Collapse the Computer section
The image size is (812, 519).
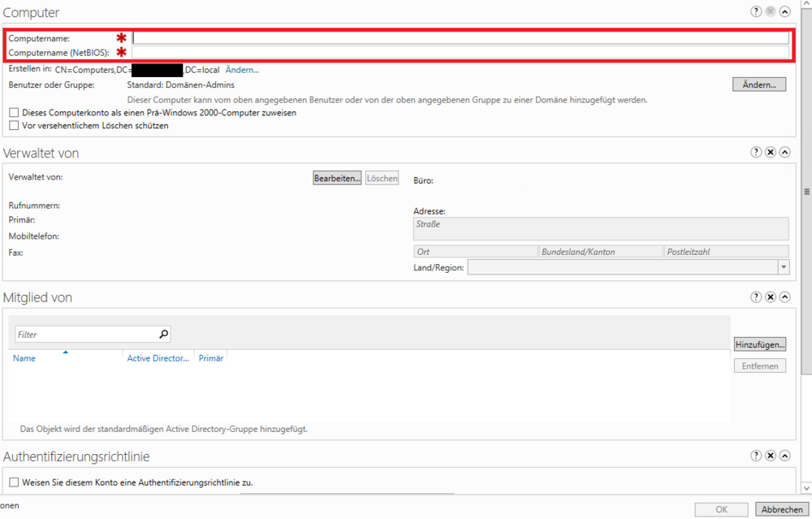point(784,12)
